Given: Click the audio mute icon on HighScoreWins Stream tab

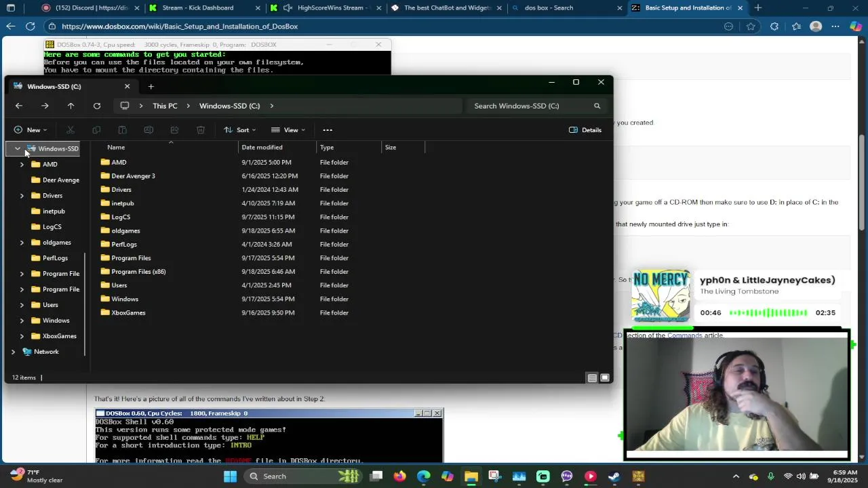Looking at the screenshot, I should pyautogui.click(x=288, y=8).
